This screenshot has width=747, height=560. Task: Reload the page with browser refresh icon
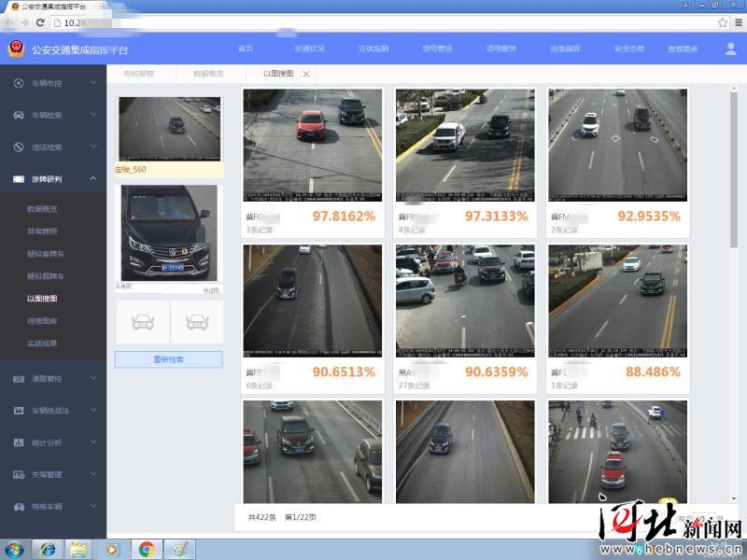click(40, 22)
